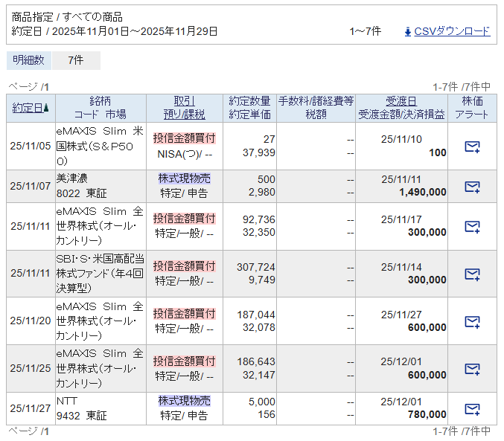The width and height of the screenshot is (504, 441).
Task: Select the 明細数 tab label
Action: 28,60
